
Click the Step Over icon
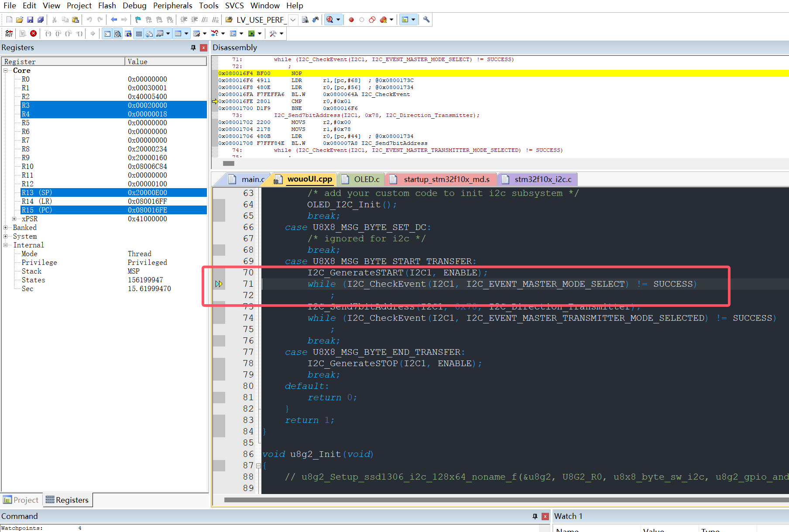[58, 34]
